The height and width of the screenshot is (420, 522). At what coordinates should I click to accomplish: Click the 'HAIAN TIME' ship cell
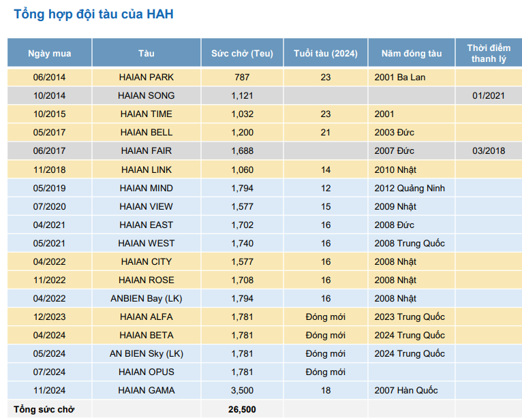tap(147, 114)
